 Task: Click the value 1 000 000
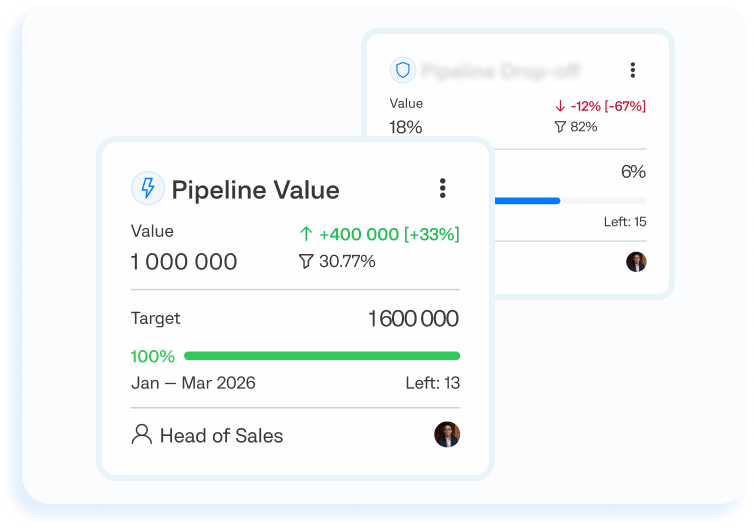click(184, 262)
